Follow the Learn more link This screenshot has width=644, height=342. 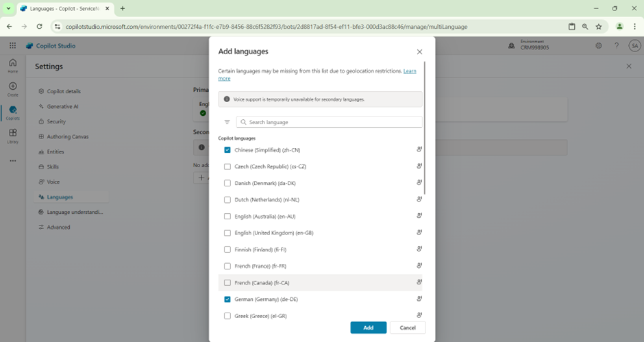410,71
